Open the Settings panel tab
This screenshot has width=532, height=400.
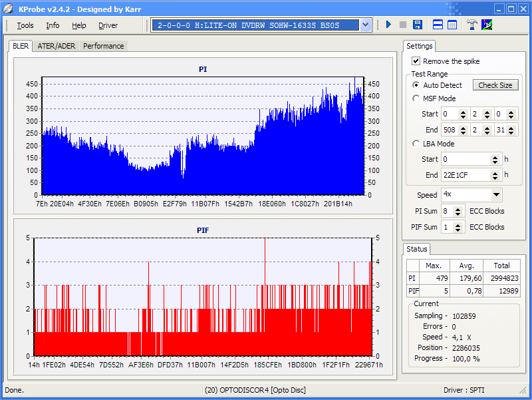click(420, 46)
